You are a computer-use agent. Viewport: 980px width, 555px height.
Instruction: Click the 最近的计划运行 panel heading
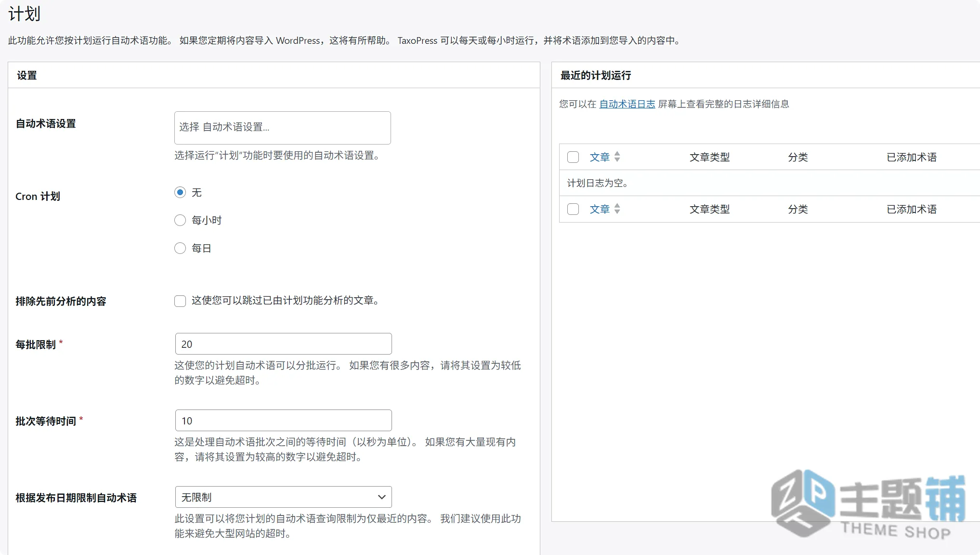click(596, 76)
